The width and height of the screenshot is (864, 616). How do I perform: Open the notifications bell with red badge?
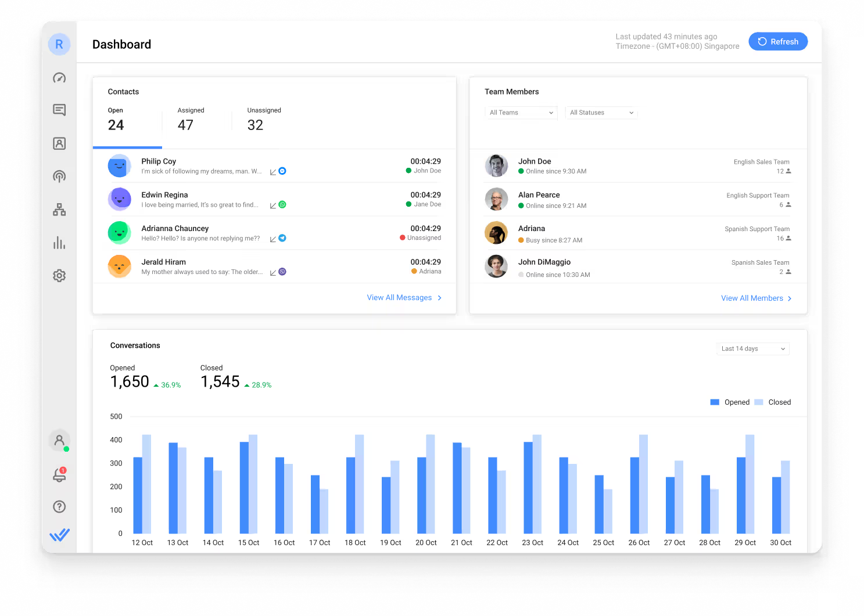[59, 475]
